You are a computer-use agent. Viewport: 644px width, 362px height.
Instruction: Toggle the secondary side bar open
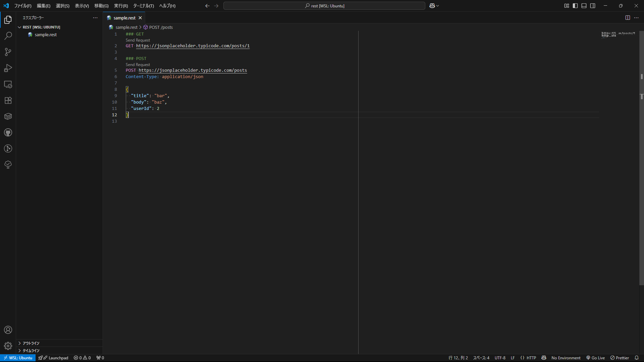tap(593, 6)
